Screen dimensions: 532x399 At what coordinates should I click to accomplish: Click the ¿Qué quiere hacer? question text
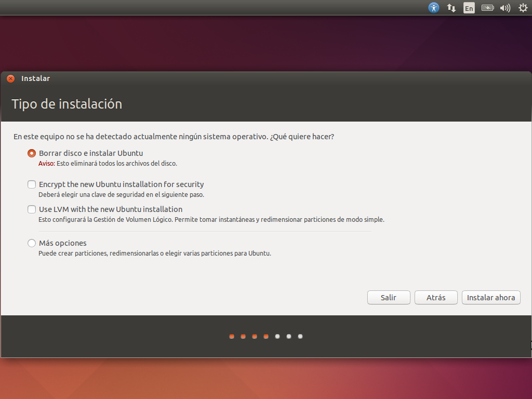(x=302, y=137)
